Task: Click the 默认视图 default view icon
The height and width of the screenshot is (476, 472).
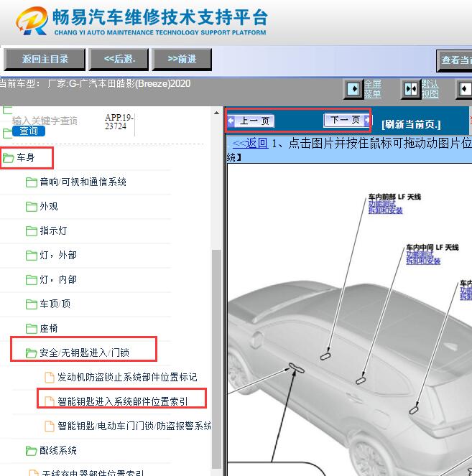Action: [x=410, y=89]
